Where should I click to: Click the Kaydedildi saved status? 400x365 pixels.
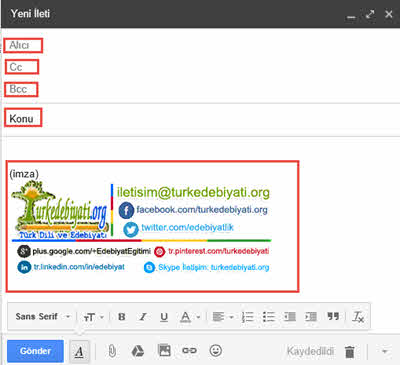[x=310, y=351]
